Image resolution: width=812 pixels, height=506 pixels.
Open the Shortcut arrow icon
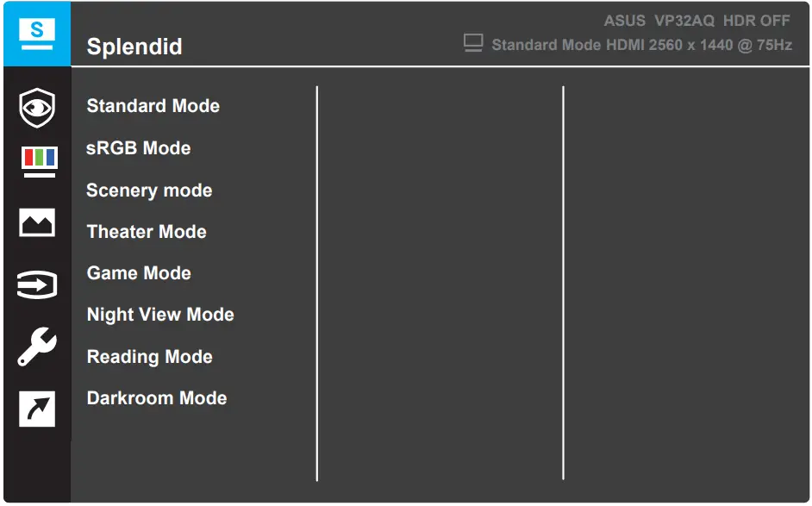point(36,409)
